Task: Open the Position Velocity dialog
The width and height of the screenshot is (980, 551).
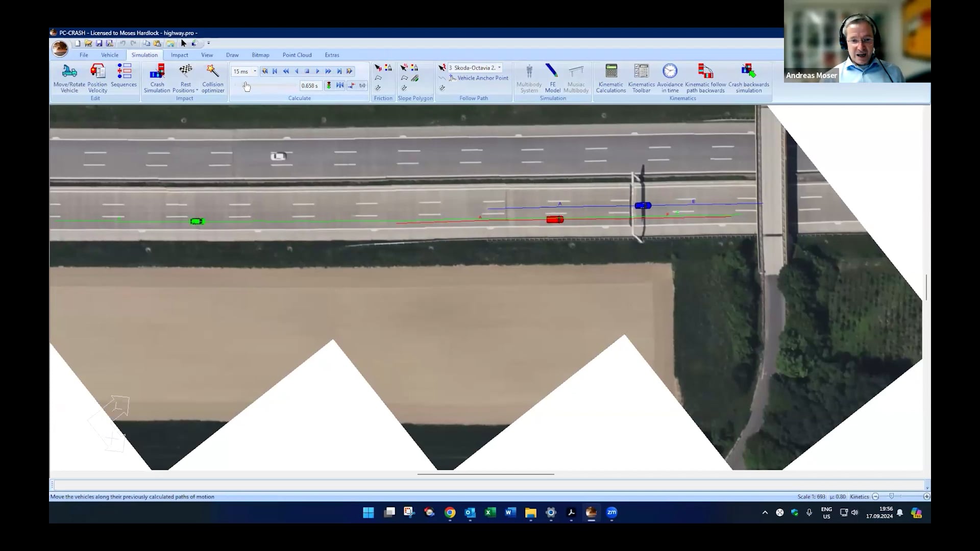Action: pyautogui.click(x=97, y=78)
